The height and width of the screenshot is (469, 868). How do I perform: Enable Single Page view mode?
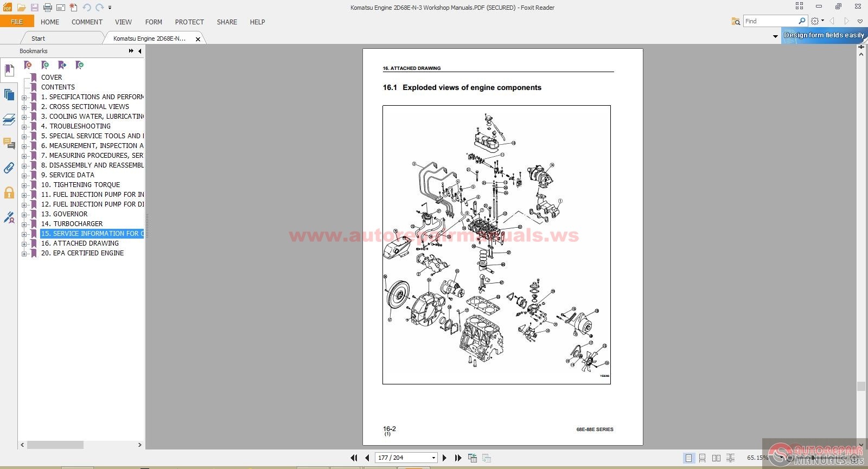pos(688,458)
